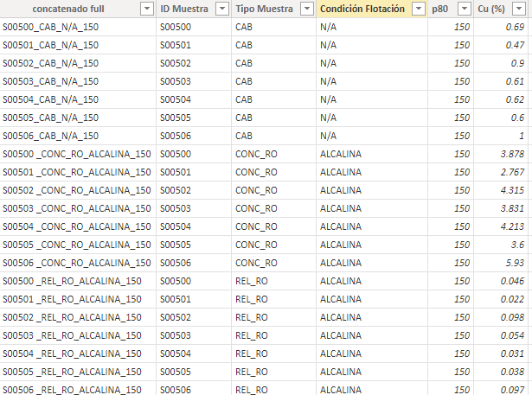Viewport: 532px width, 395px height.
Task: Click Cu value 2.767
Action: [x=501, y=172]
